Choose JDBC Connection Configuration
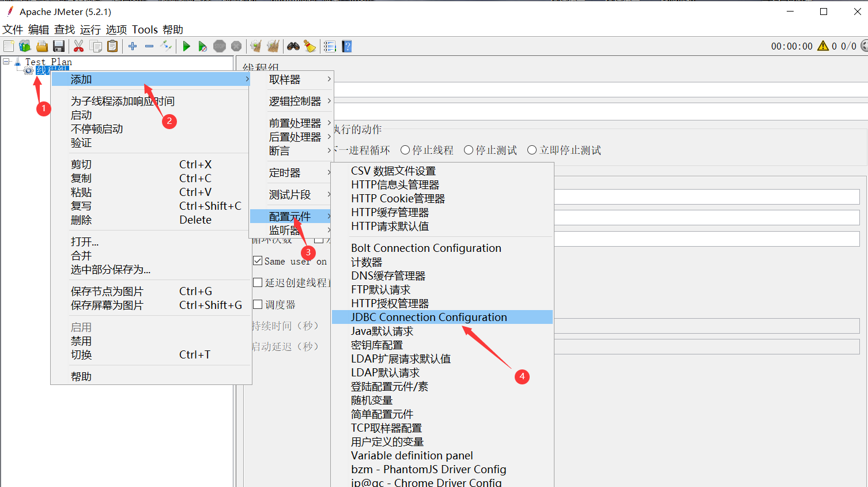Screen dimensions: 868x487 (442, 317)
